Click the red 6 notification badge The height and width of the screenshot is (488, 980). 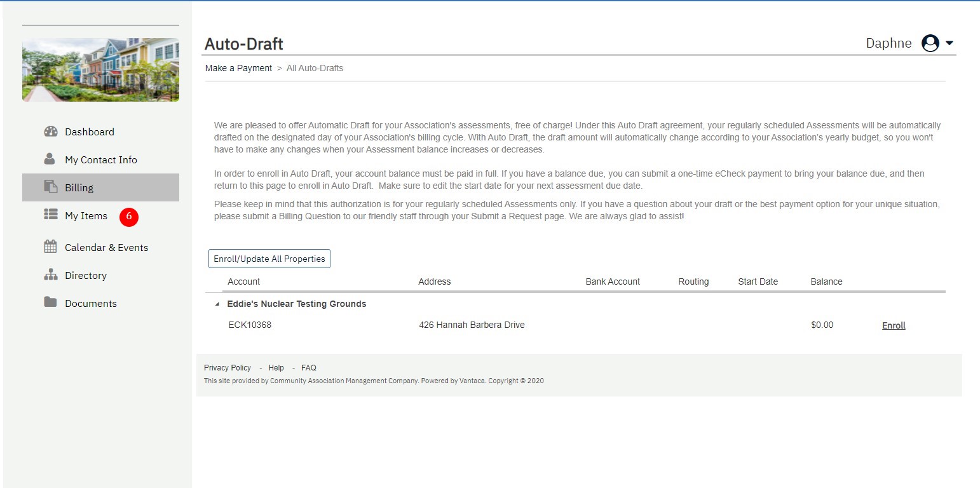(x=129, y=216)
